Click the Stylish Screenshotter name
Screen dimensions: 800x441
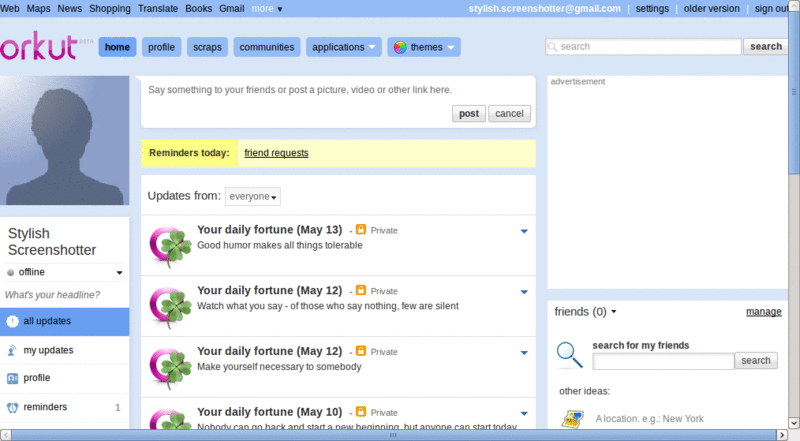pos(52,241)
